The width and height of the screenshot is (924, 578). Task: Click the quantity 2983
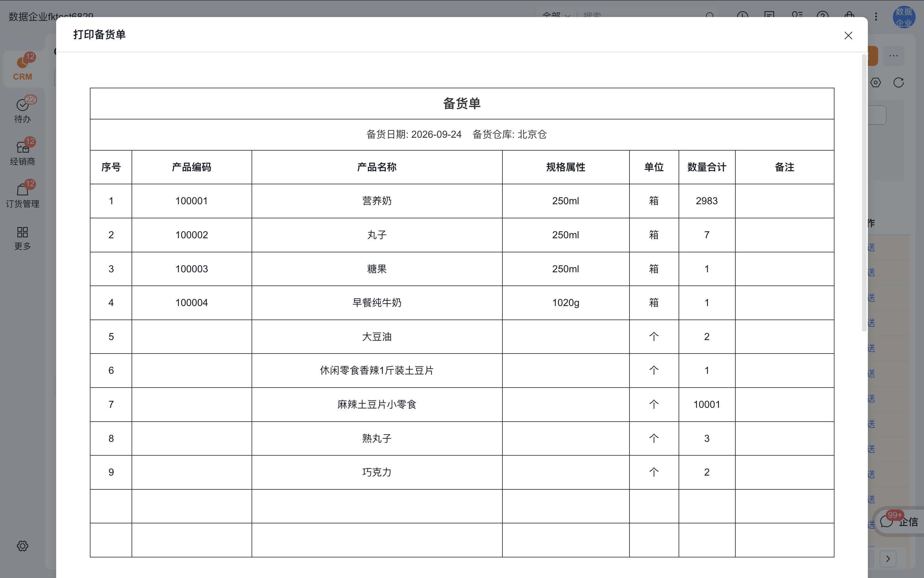click(707, 201)
